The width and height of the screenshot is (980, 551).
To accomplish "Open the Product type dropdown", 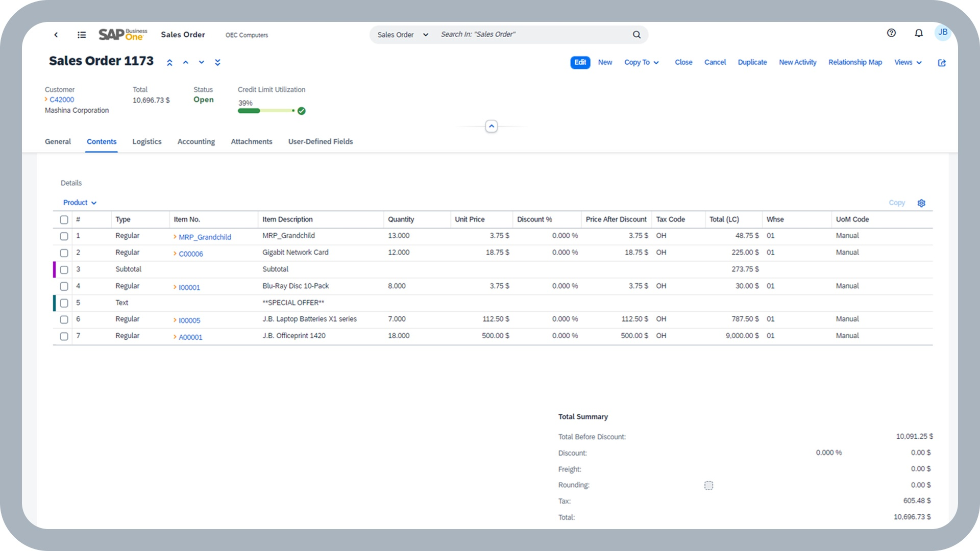I will point(80,203).
